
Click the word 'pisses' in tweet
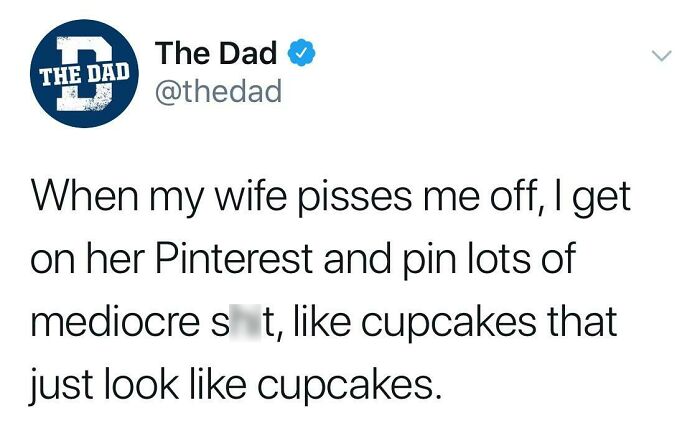(343, 197)
